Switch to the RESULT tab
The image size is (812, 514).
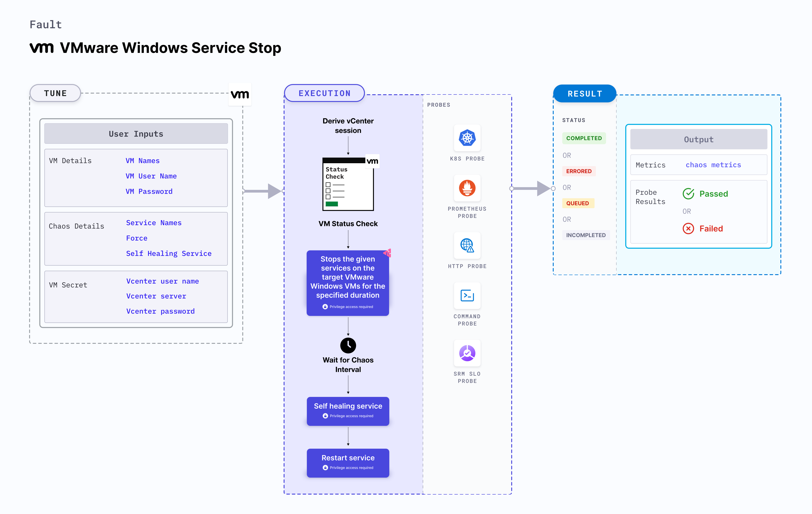(x=584, y=94)
